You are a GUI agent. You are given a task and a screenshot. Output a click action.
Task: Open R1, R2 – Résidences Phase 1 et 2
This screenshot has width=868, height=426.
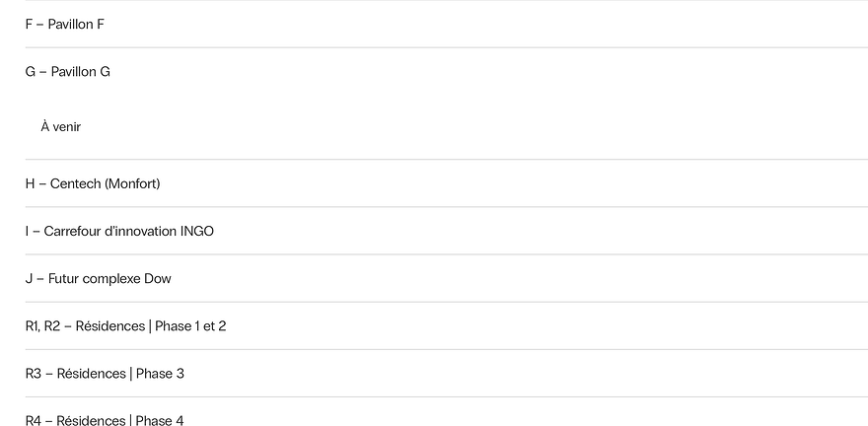click(126, 325)
